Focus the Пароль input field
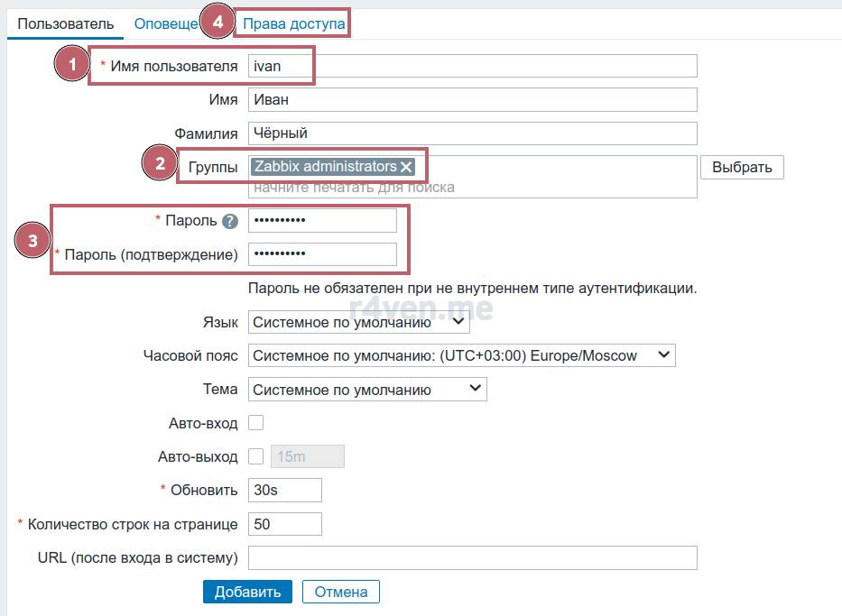 (322, 220)
